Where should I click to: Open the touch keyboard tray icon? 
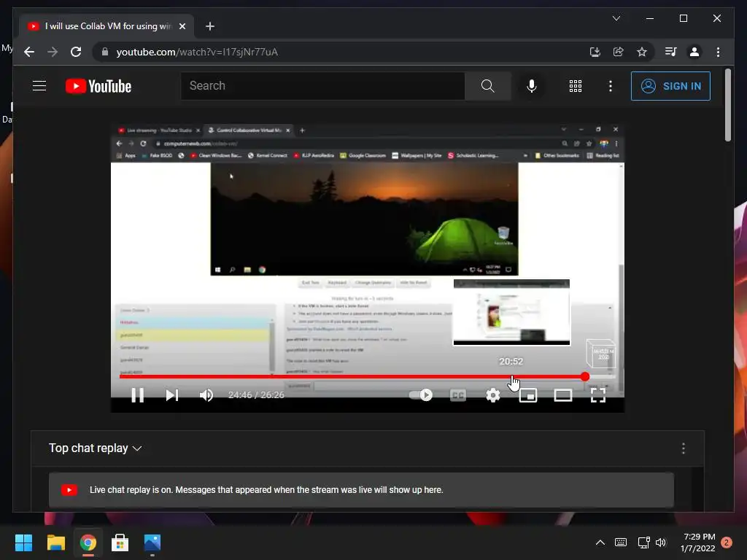coord(621,542)
